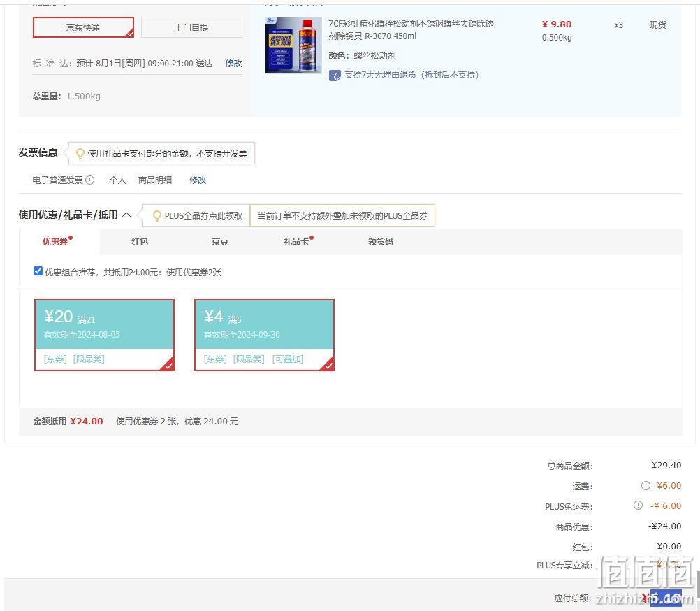
Task: Open 7CF彩虹精化螺栓松动剂 product title
Action: point(411,29)
